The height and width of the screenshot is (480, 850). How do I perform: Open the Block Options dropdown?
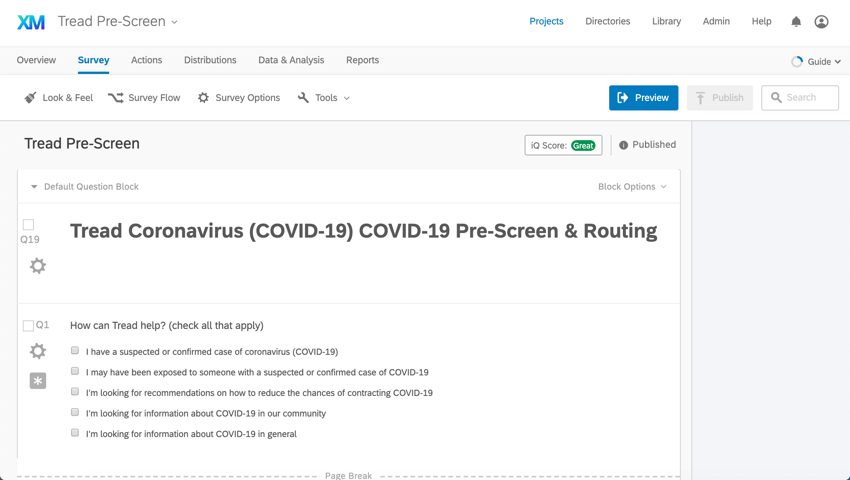[x=632, y=187]
